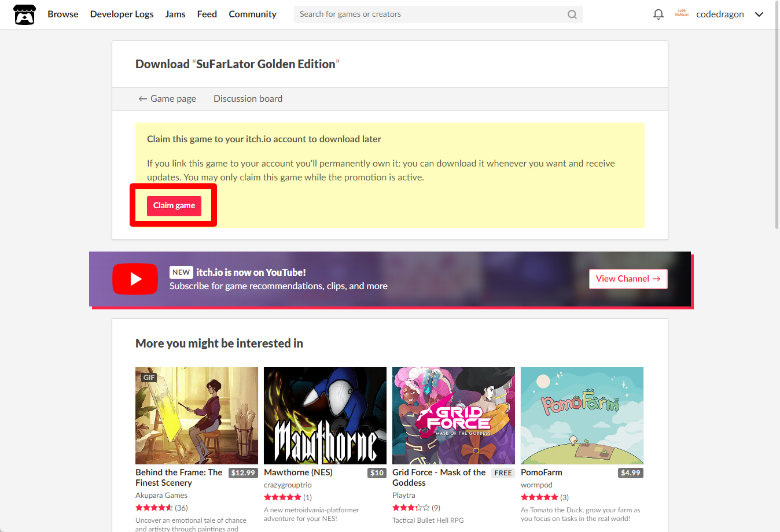Viewport: 780px width, 532px height.
Task: Open Mawthorne game thumbnail
Action: point(325,416)
